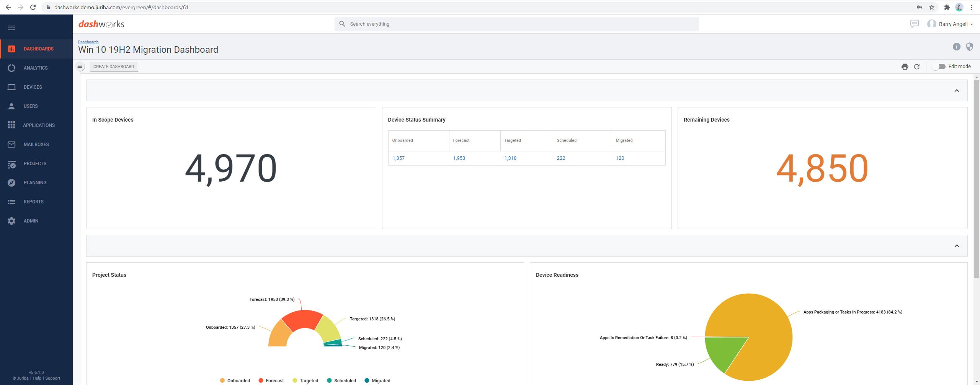980x385 pixels.
Task: Click the dashboard info icon
Action: tap(957, 47)
